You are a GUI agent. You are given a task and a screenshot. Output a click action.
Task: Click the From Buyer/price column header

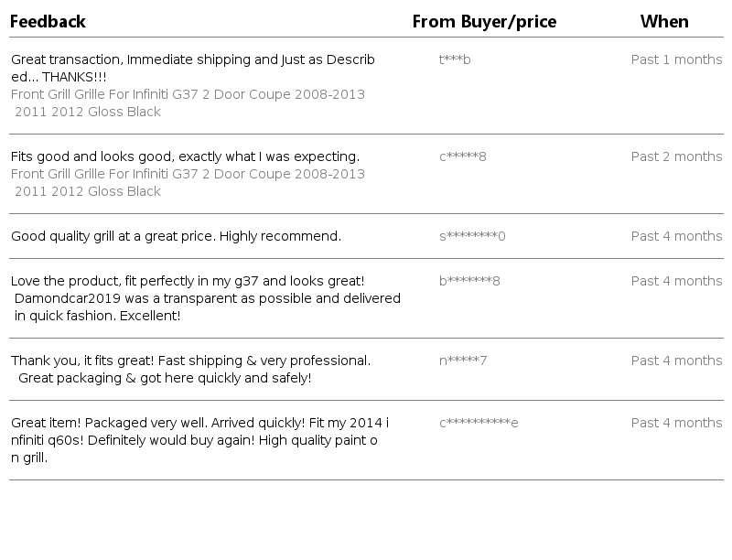484,21
